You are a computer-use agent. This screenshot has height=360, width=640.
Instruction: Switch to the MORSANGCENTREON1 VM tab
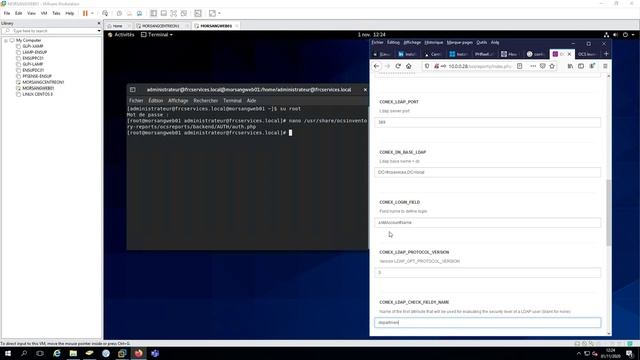click(160, 26)
